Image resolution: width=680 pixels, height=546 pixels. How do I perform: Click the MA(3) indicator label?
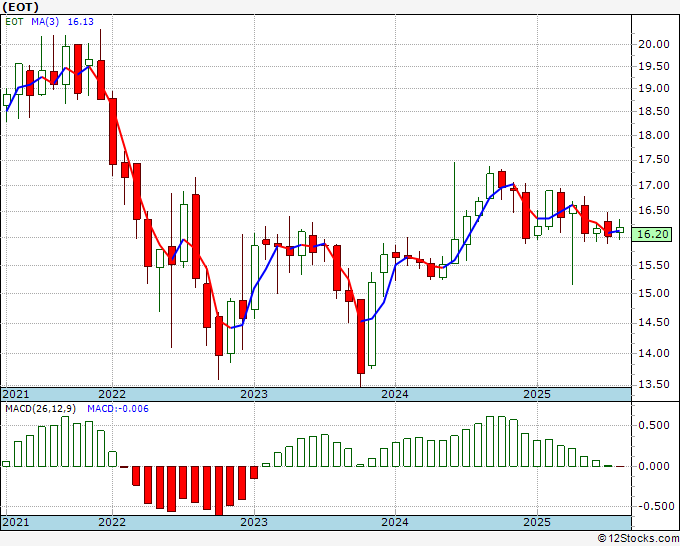[x=45, y=22]
